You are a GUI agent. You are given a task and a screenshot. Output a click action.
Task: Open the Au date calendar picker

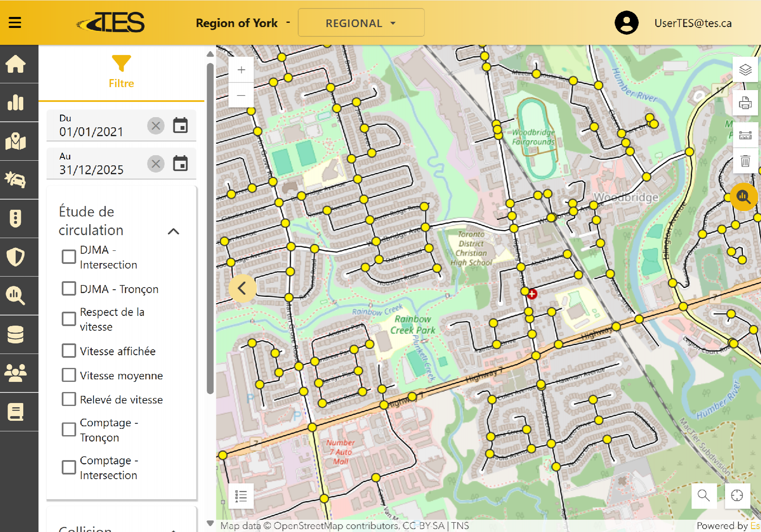tap(181, 164)
